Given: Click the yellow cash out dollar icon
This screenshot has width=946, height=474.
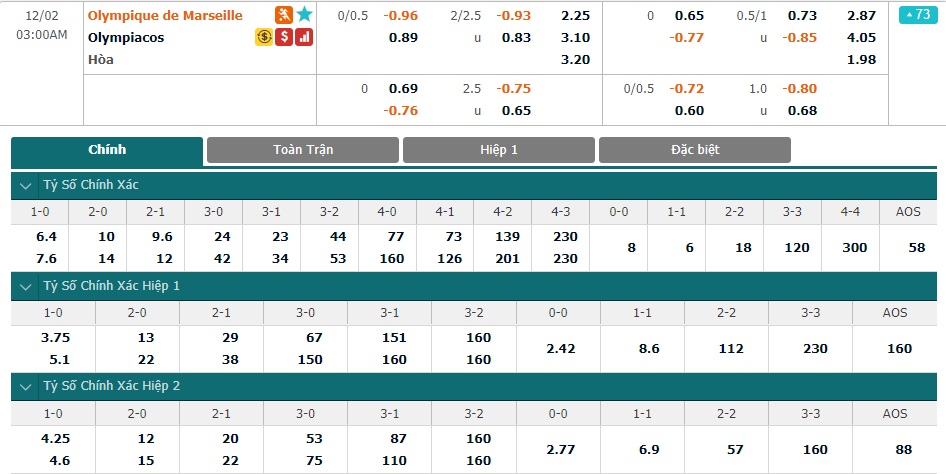Looking at the screenshot, I should [x=264, y=37].
